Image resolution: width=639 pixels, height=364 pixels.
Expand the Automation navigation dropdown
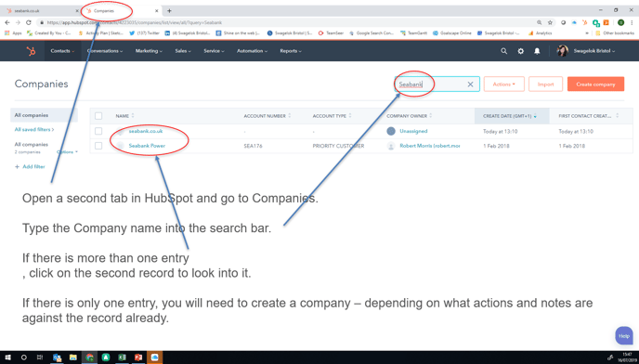click(253, 51)
